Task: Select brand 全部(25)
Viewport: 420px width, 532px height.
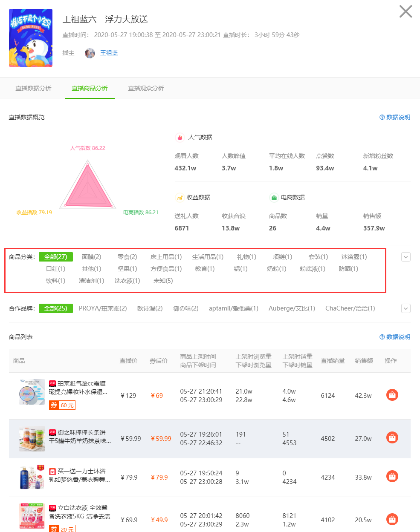Action: pyautogui.click(x=56, y=308)
